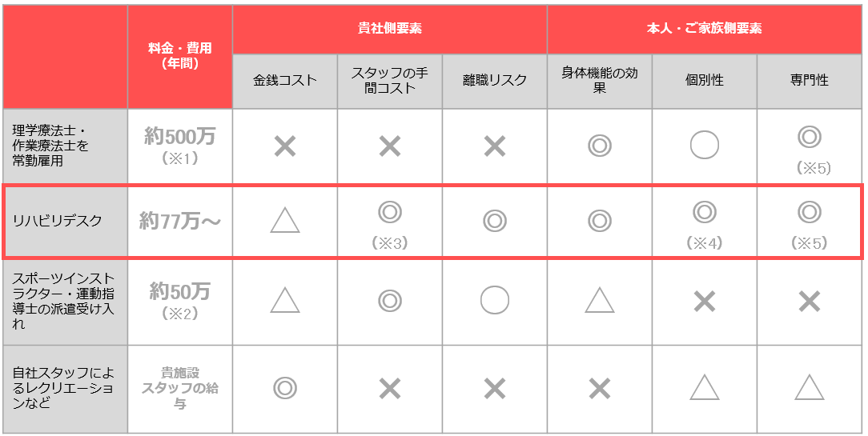Viewport: 868px width, 436px height.
Task: Click triangle in 自社スタッフ 専門性 cell
Action: tap(810, 388)
